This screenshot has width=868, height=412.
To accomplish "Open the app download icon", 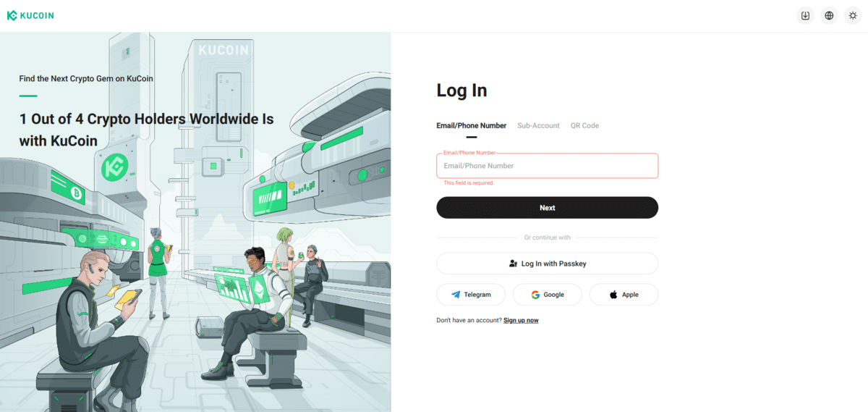I will click(x=805, y=15).
